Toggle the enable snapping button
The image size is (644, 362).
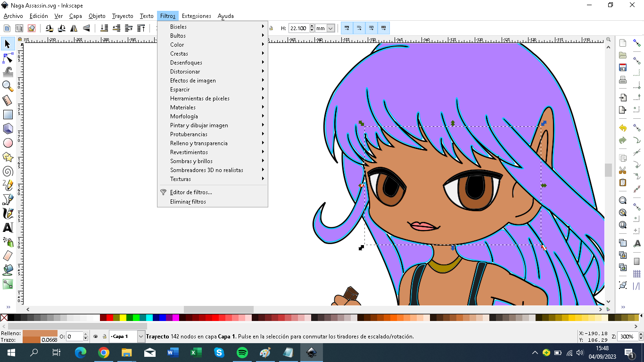pos(637,43)
